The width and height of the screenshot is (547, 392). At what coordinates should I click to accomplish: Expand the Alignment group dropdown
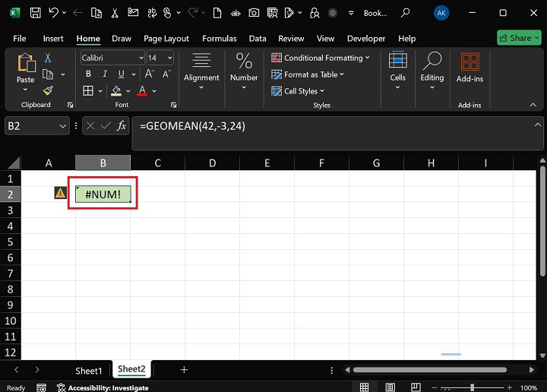201,88
